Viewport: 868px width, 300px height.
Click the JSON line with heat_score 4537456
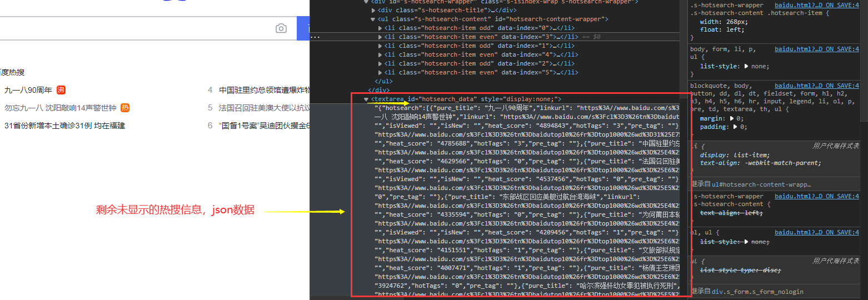pos(527,179)
